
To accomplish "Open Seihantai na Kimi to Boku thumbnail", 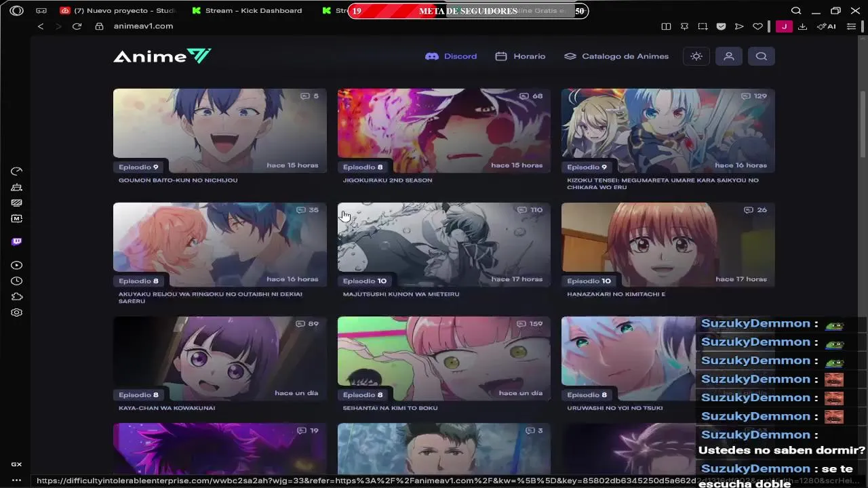I will (444, 359).
